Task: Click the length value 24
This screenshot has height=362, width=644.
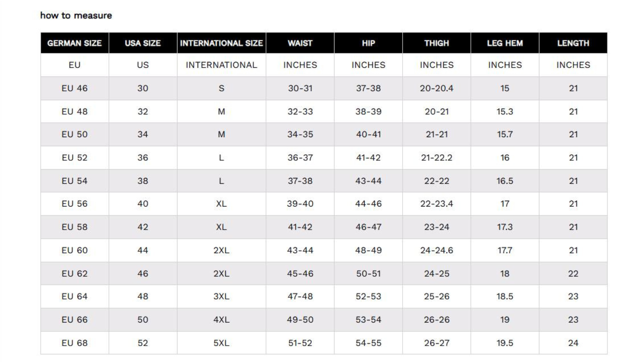Action: click(x=573, y=343)
